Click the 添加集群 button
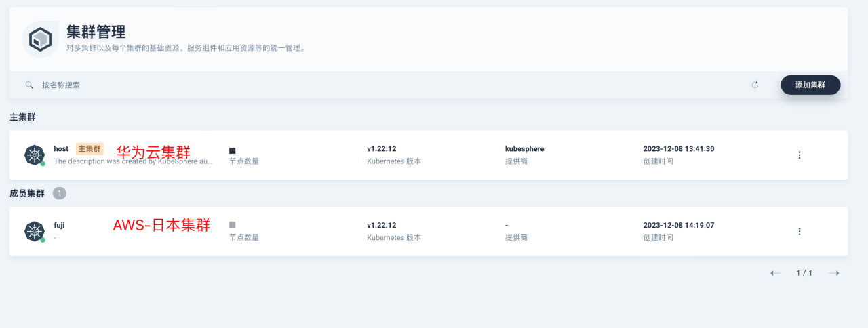Viewport: 868px width, 328px height. click(810, 85)
